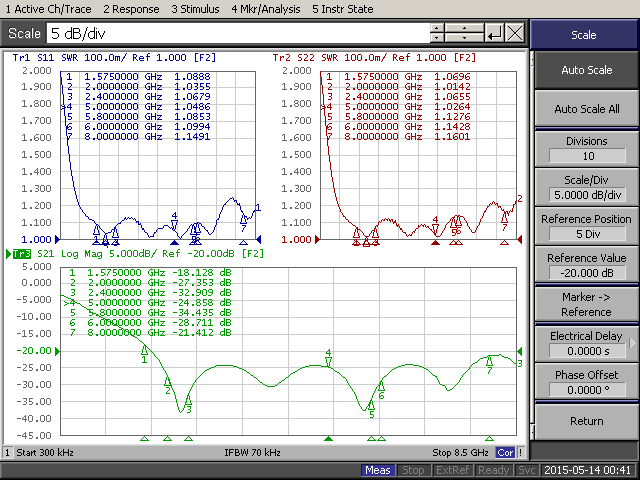This screenshot has height=480, width=640.
Task: Click the red reference arrow at 1.000 on Tr2
Action: click(x=318, y=239)
